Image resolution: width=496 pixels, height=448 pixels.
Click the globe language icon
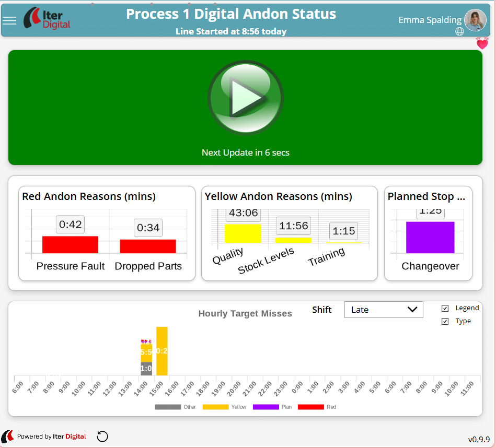pyautogui.click(x=459, y=31)
